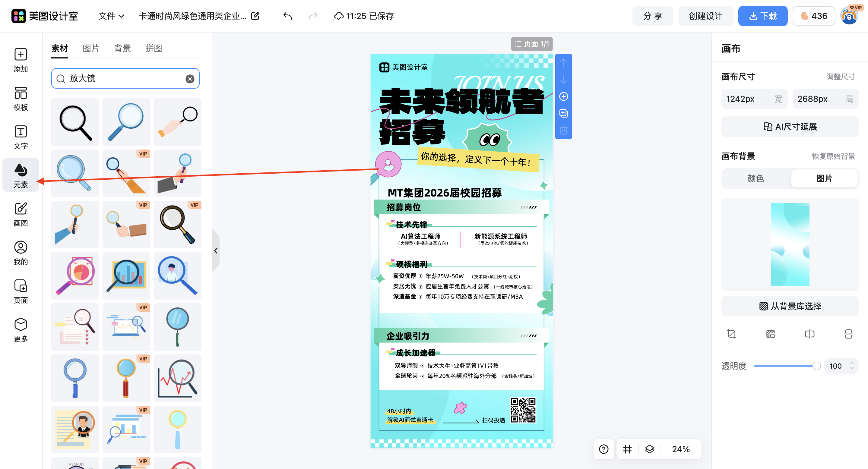Switch to the 背景 (background) tab
Screen dimensions: 868x469
(122, 48)
